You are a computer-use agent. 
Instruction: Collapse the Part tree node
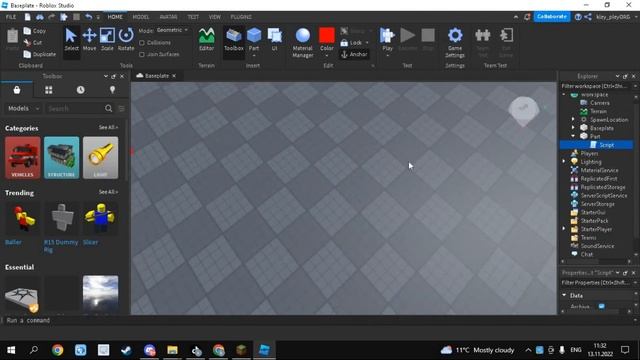[x=573, y=136]
